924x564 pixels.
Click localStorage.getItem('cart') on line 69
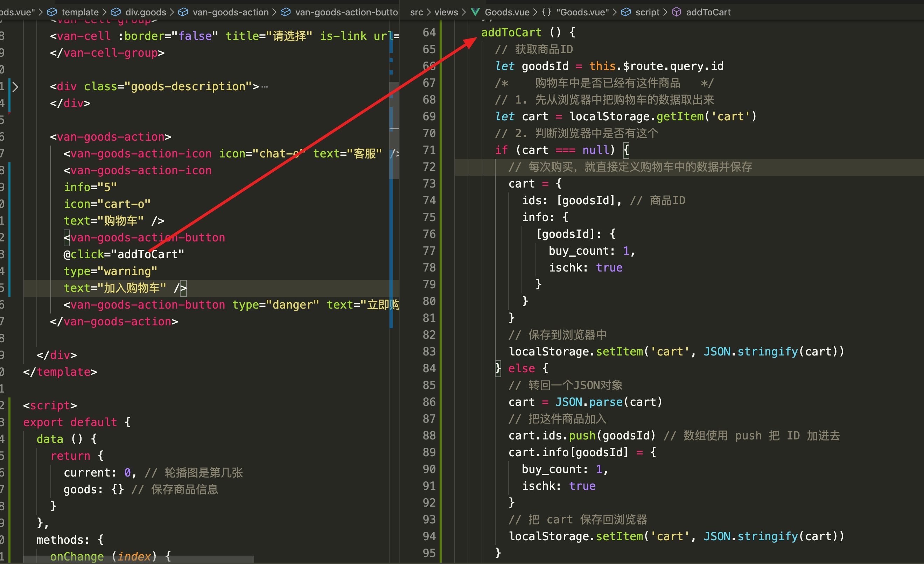click(663, 117)
